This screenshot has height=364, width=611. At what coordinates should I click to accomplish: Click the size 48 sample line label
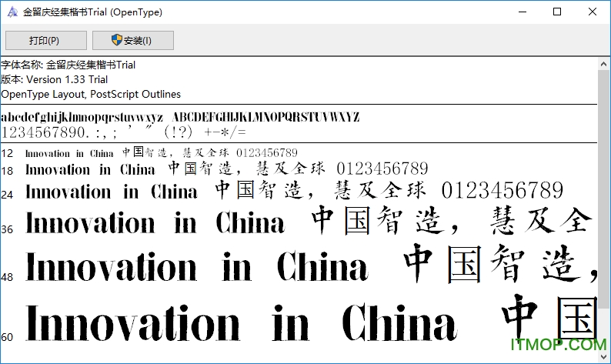click(x=7, y=277)
